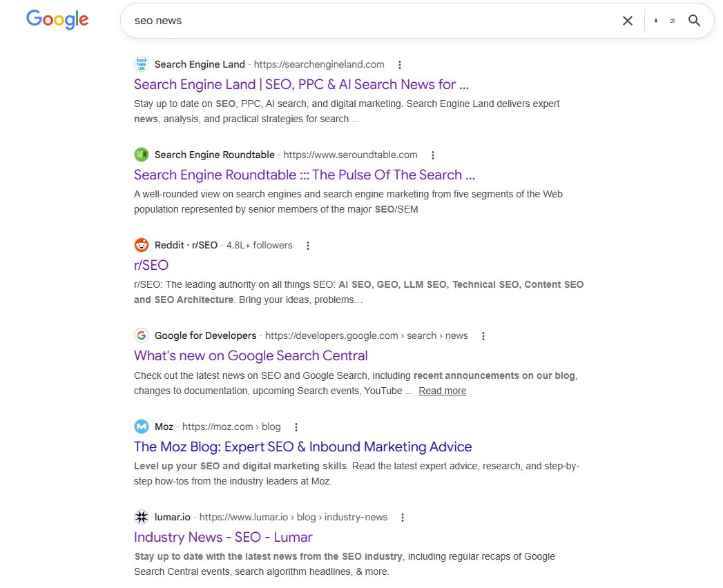Open 'The Moz Blog: Expert SEO & Inbound Marketing Advice'
The width and height of the screenshot is (723, 588).
(303, 447)
